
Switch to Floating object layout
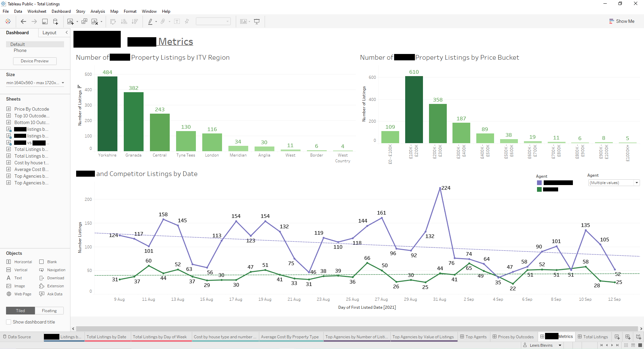49,311
